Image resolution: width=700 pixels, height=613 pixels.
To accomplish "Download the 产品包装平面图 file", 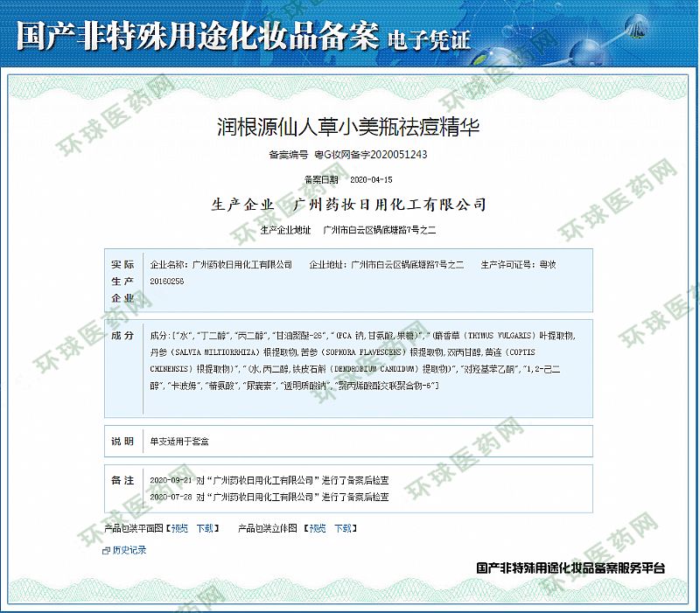I will 206,528.
